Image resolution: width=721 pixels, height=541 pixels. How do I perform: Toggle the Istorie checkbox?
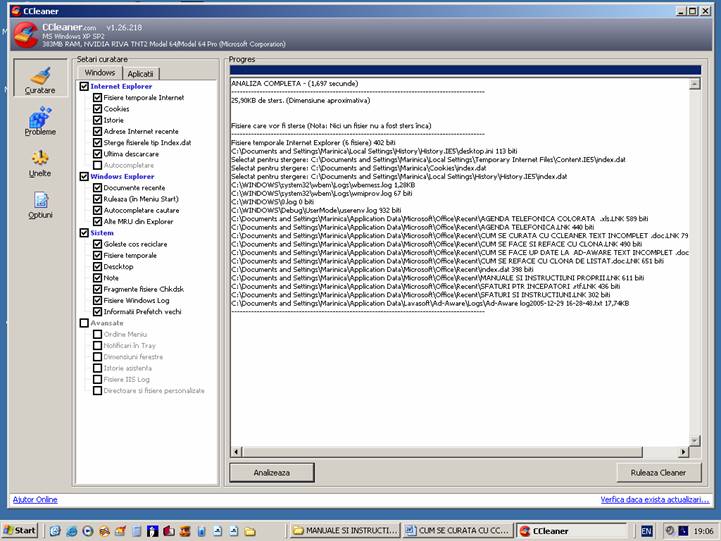point(97,120)
